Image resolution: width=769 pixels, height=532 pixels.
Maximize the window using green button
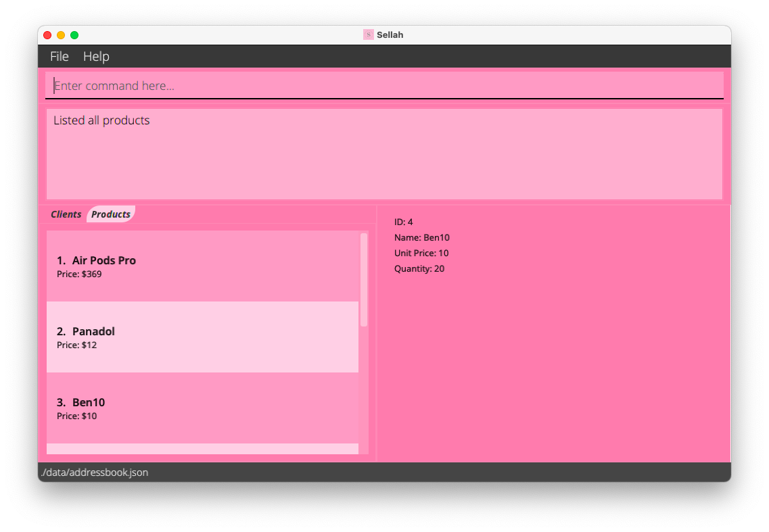74,35
